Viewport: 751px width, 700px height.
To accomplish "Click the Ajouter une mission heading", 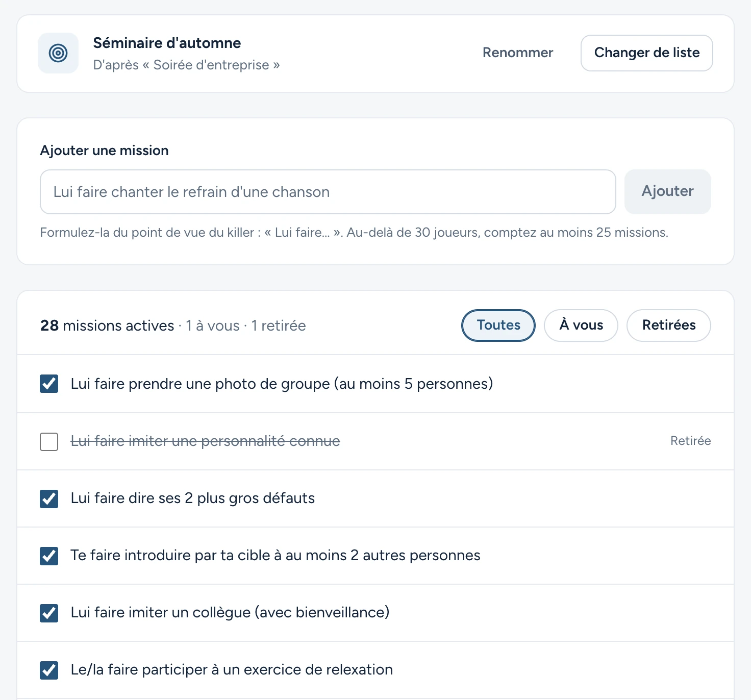I will click(x=104, y=151).
